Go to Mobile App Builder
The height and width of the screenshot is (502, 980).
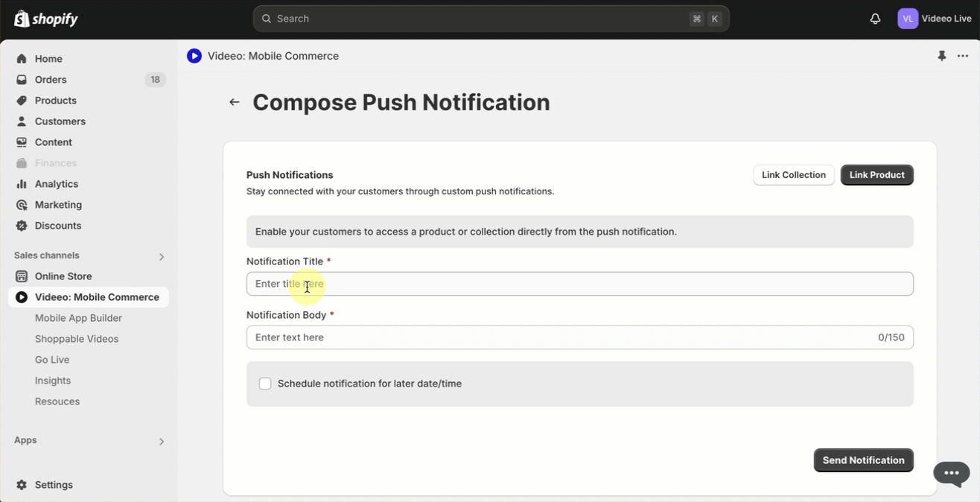click(x=78, y=318)
